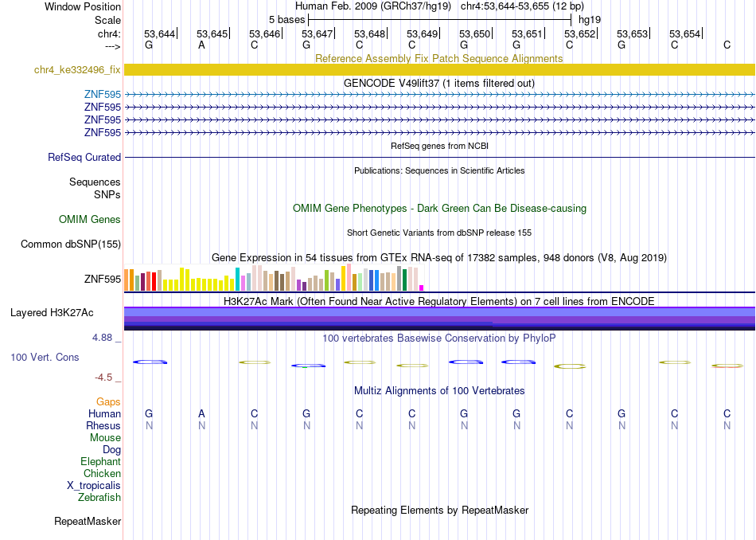The image size is (756, 540).
Task: Select the light blue ZNF595 transcript label
Action: (x=102, y=94)
